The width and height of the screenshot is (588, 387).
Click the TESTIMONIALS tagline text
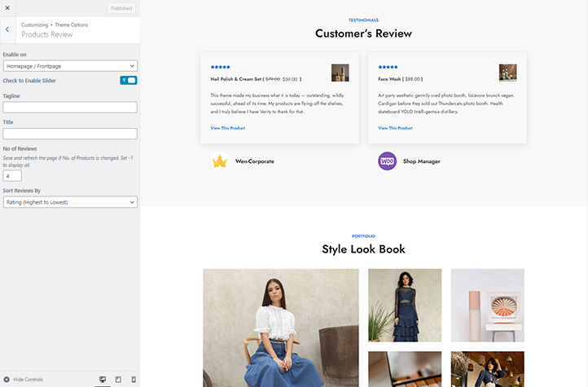[363, 20]
